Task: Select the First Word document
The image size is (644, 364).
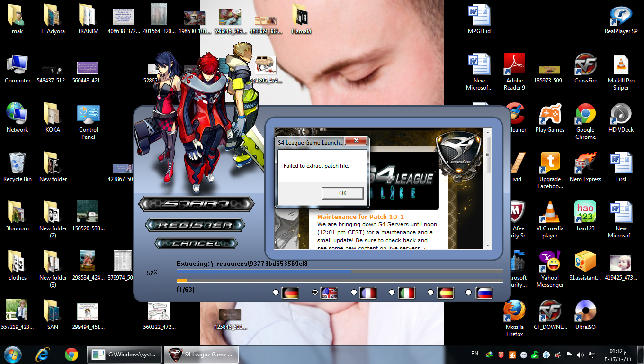Action: [x=621, y=167]
